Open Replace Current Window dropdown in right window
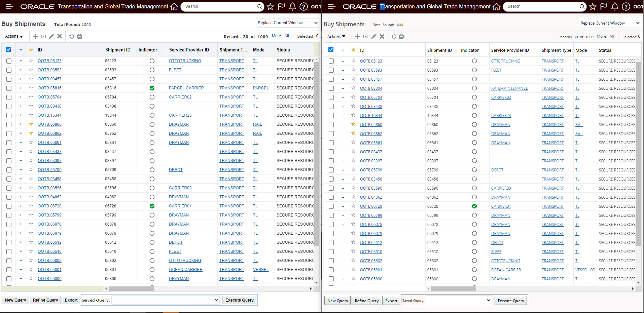 coord(610,23)
